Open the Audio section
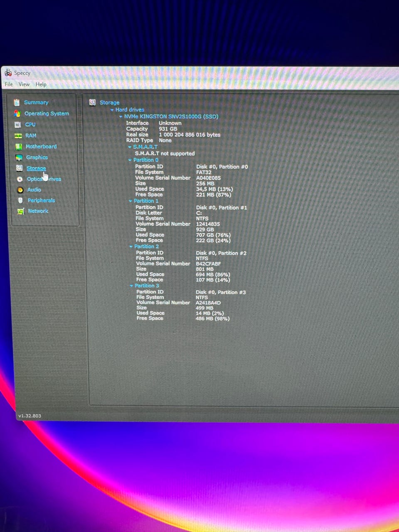The image size is (399, 532). [x=34, y=190]
